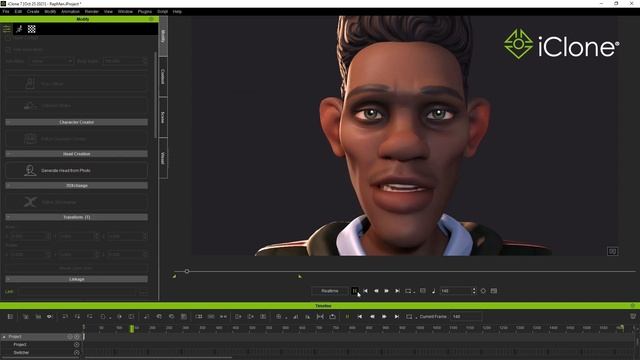
Task: Toggle the sound note icon in play bar
Action: click(x=433, y=291)
